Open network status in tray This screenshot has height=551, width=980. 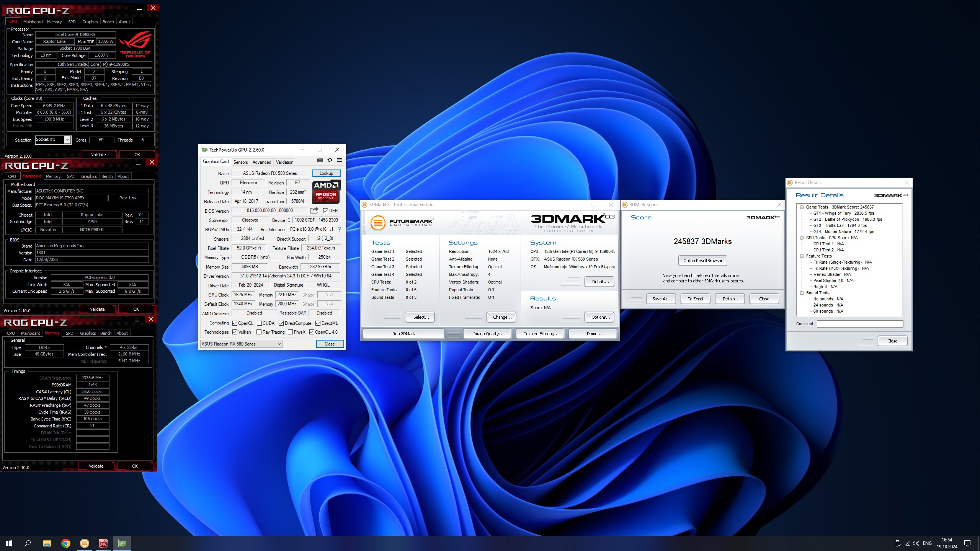907,543
